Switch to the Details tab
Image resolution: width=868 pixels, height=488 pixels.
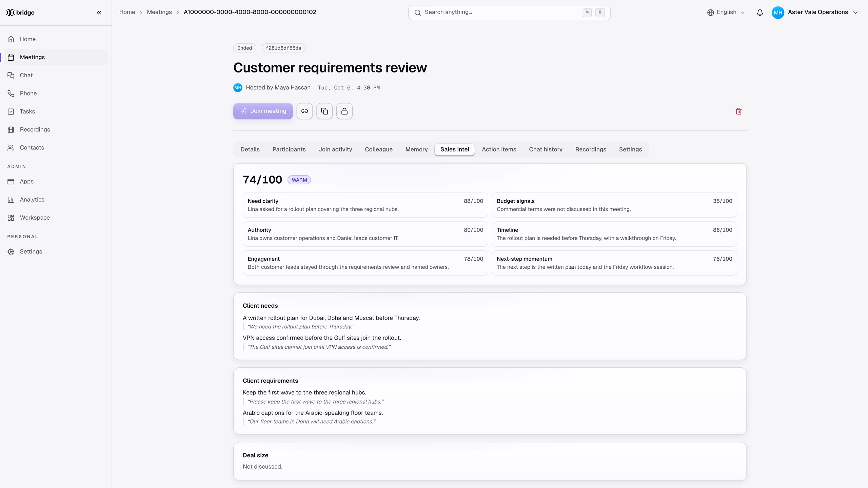pos(250,149)
